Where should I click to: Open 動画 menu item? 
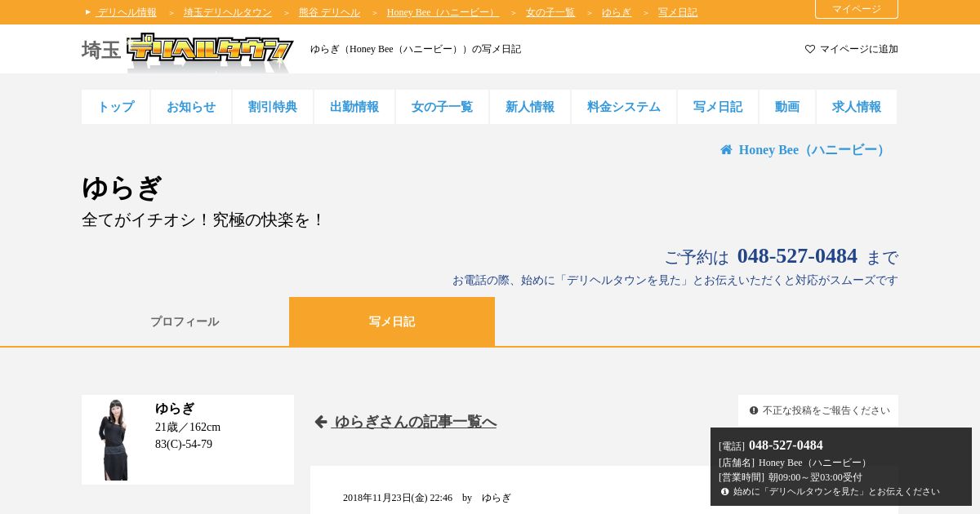[787, 107]
